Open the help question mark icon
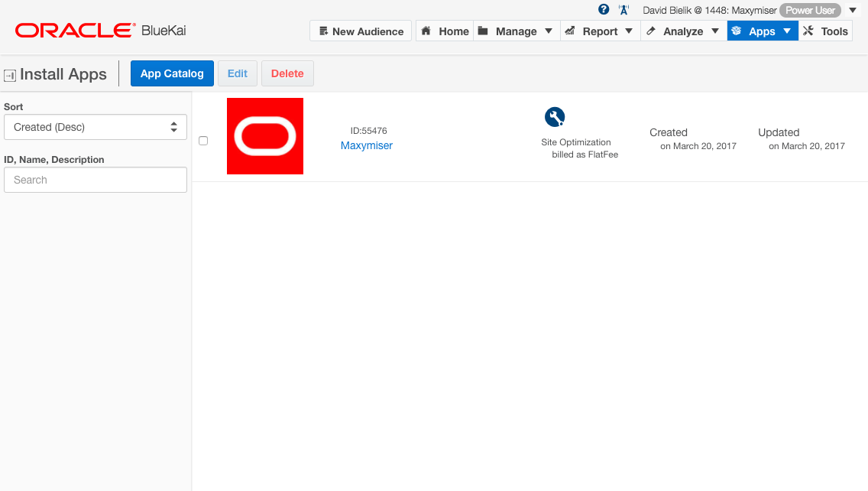 pyautogui.click(x=604, y=9)
